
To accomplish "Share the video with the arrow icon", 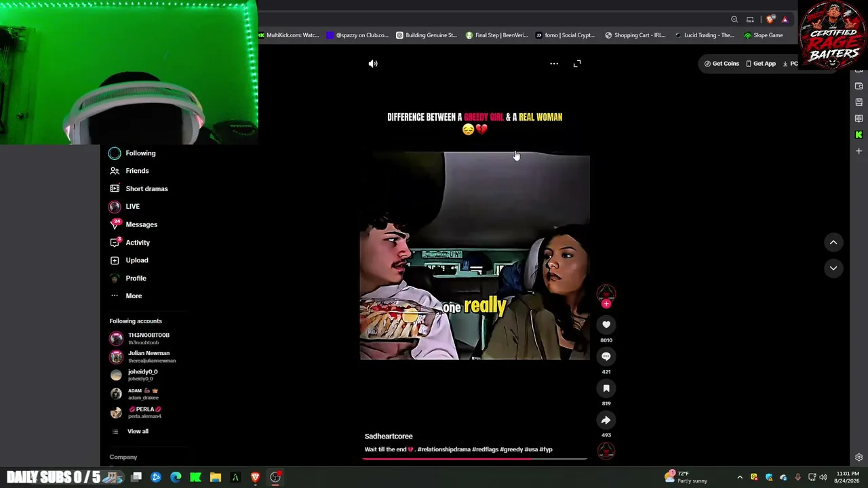I will (606, 420).
